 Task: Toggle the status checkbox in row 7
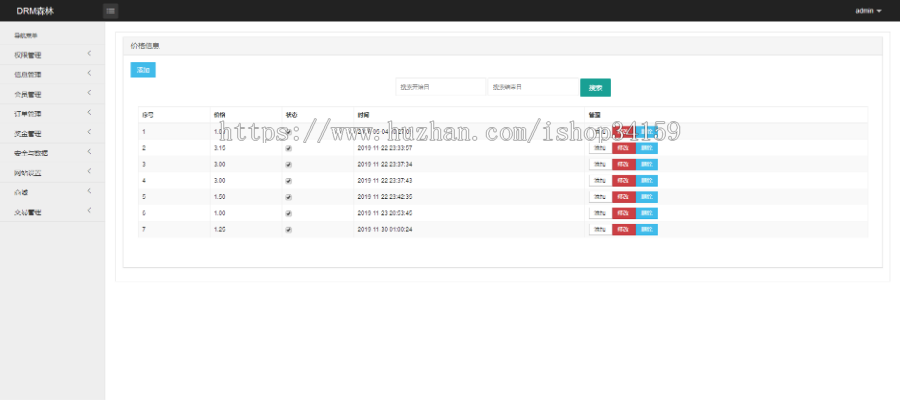[x=289, y=230]
